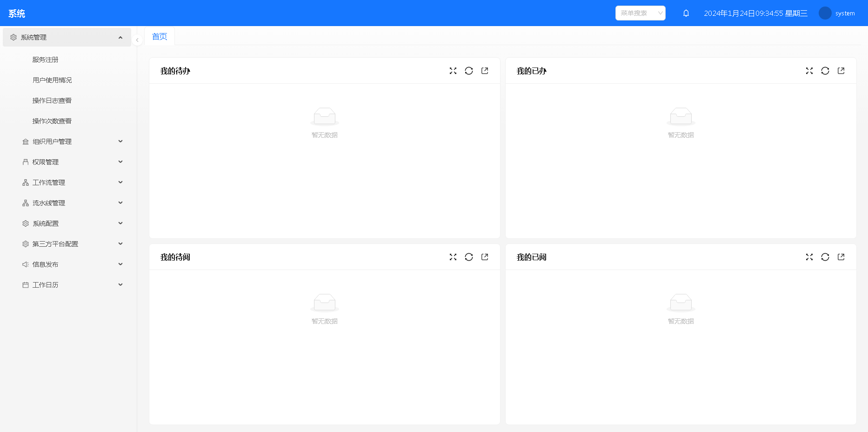Click the 信息发布 label
Image resolution: width=868 pixels, height=432 pixels.
pos(46,264)
